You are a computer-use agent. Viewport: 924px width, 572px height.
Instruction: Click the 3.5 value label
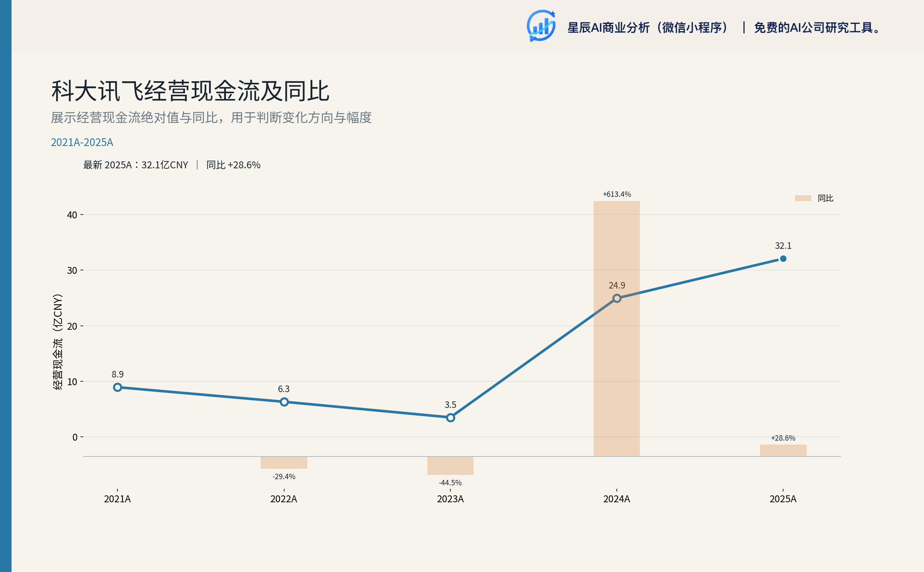pos(450,405)
